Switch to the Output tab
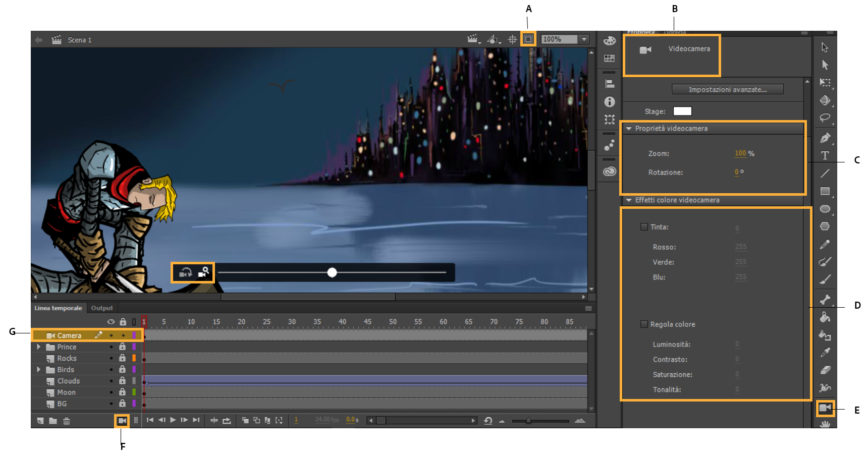 tap(102, 308)
